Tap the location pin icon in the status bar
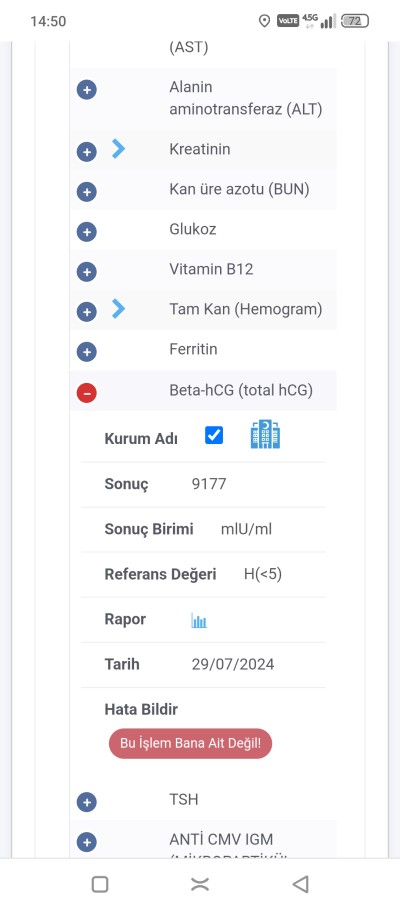400x911 pixels. (265, 21)
